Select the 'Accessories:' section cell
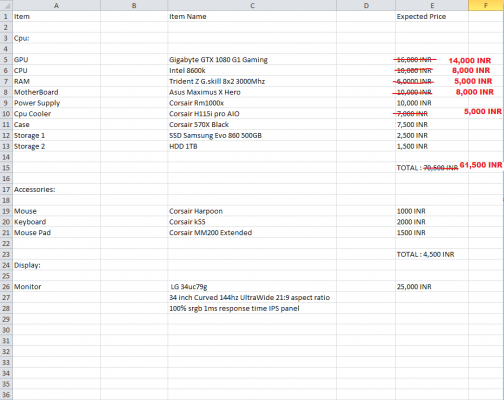This screenshot has height=400, width=504. point(56,189)
